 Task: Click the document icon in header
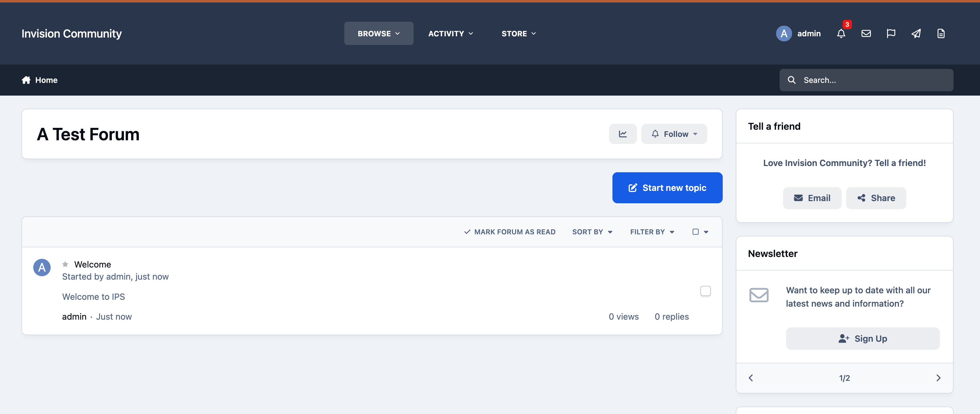(941, 34)
